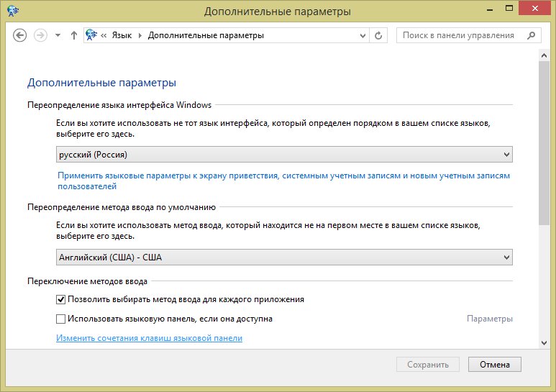This screenshot has width=556, height=392.
Task: Click the magnifier icon in search box
Action: coord(532,35)
